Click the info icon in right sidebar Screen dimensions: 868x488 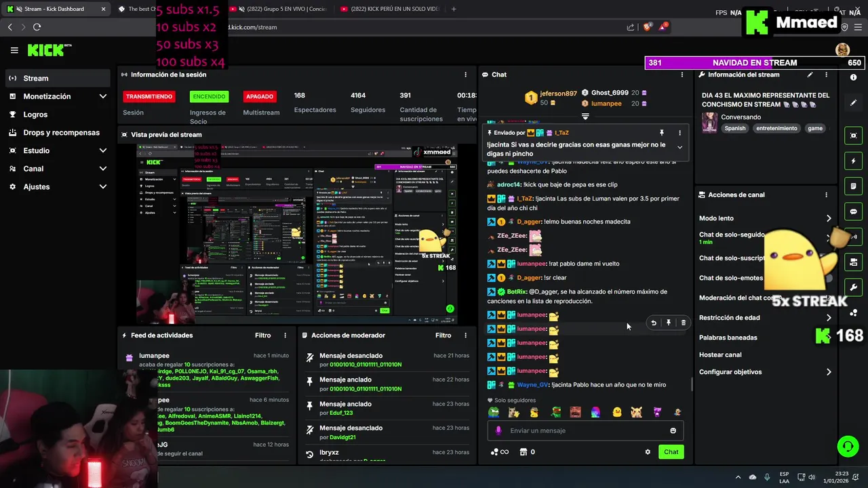point(853,77)
